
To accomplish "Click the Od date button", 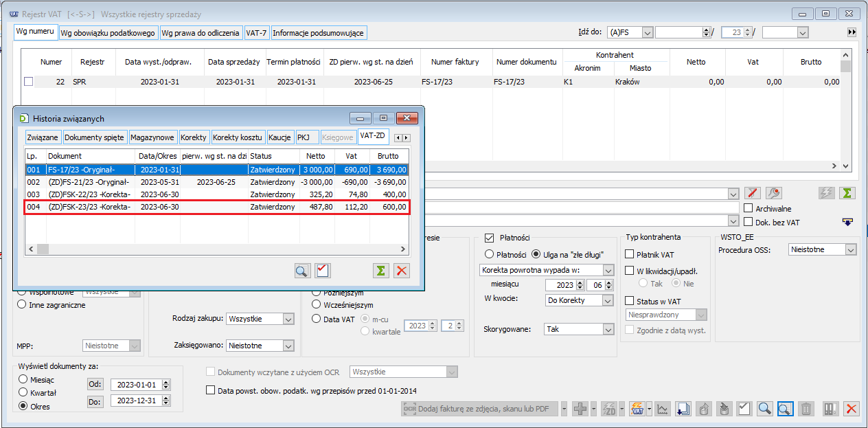I will click(x=95, y=385).
